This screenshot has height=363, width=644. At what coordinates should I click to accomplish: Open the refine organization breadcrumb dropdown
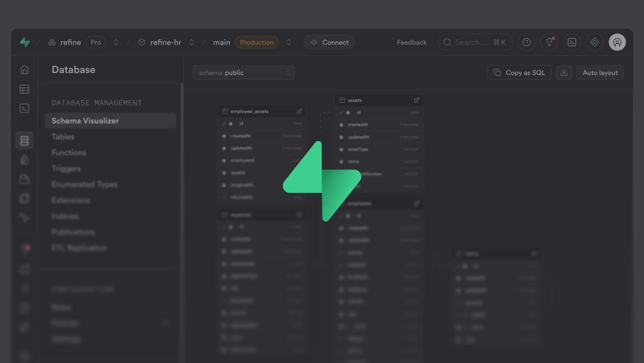coord(116,42)
